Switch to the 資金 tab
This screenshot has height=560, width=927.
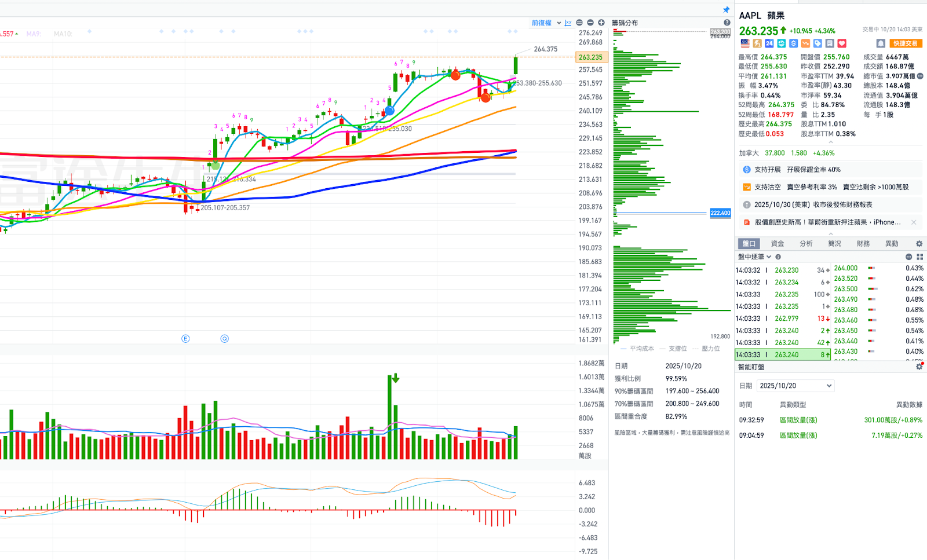click(x=778, y=244)
